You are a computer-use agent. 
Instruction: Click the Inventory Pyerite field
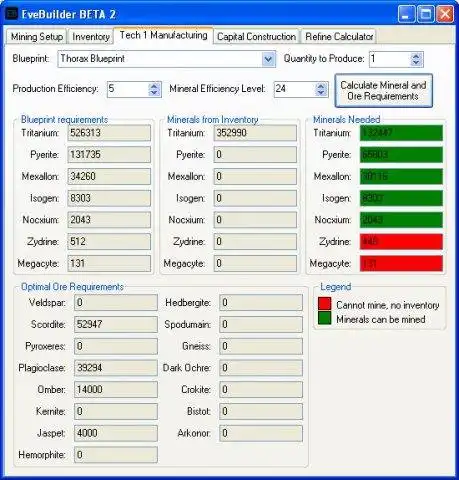[255, 155]
